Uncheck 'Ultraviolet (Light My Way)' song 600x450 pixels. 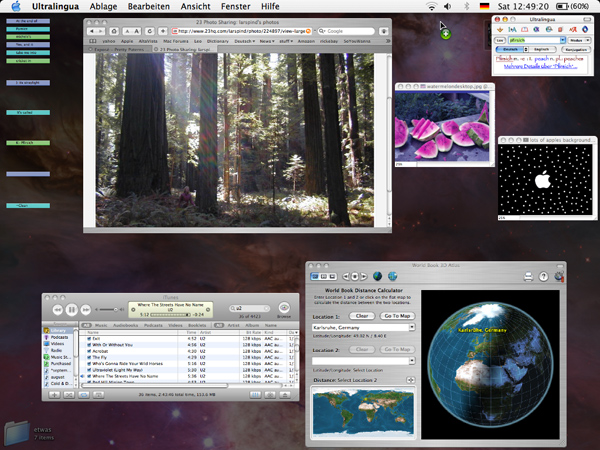(89, 370)
